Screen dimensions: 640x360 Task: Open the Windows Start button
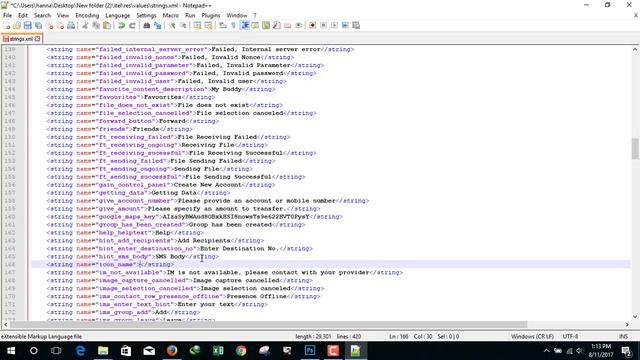tap(11, 351)
